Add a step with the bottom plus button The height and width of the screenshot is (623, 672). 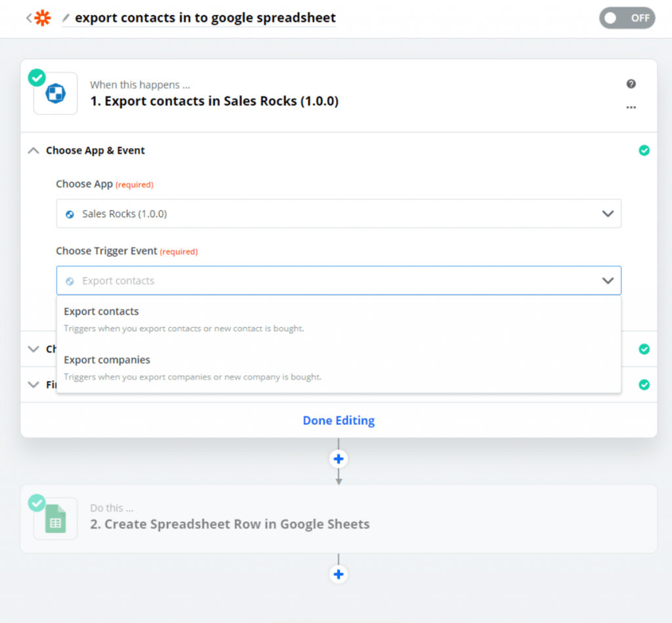(339, 574)
